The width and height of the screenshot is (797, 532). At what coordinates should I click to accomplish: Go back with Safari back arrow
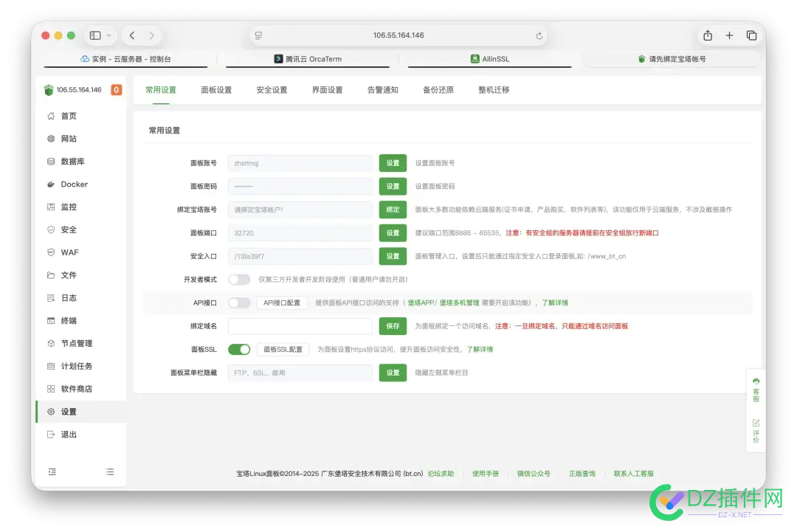(x=132, y=35)
